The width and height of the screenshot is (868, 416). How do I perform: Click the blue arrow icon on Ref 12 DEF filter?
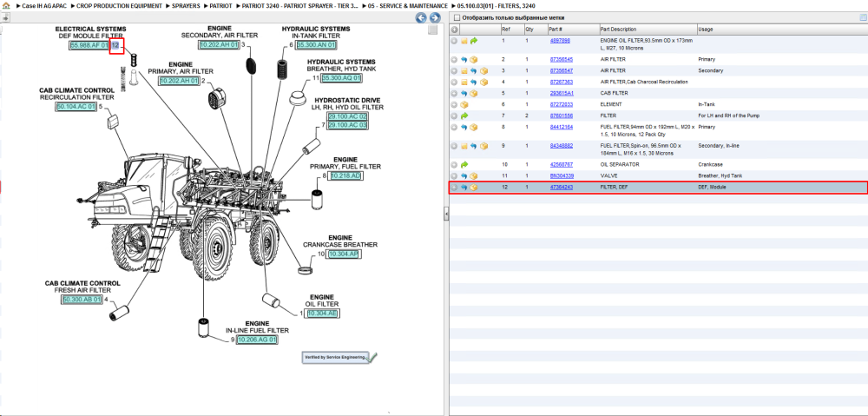464,188
